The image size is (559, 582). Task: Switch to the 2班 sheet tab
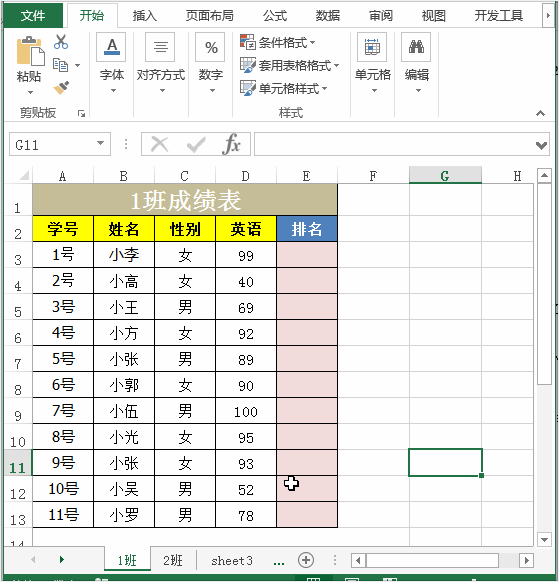[173, 560]
